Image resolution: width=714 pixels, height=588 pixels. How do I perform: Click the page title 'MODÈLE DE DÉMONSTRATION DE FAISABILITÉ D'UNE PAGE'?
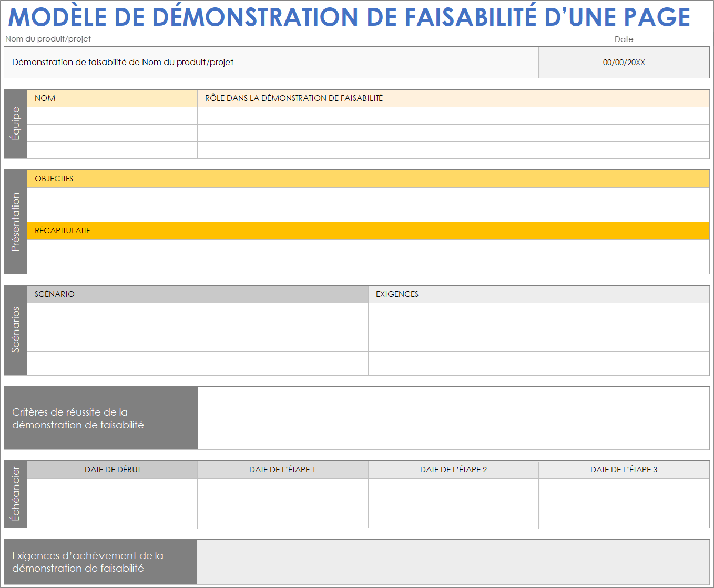coord(349,17)
